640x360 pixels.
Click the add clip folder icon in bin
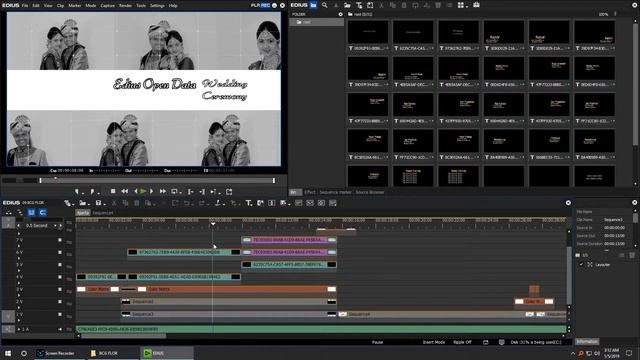coord(347,5)
